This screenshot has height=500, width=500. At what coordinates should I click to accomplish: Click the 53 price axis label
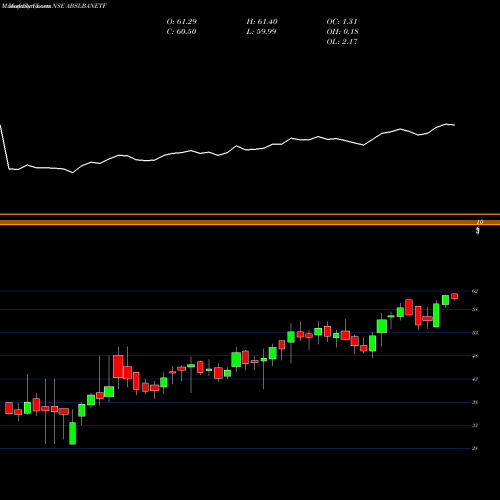pos(475,333)
